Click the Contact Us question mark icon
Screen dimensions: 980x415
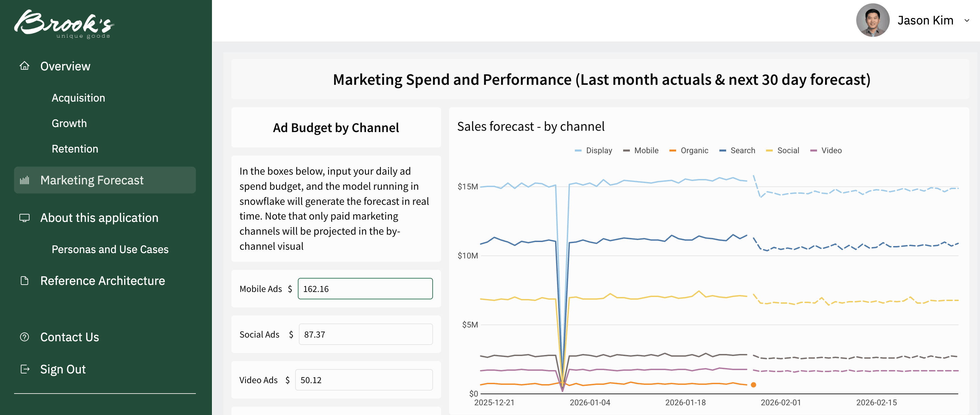pos(24,337)
